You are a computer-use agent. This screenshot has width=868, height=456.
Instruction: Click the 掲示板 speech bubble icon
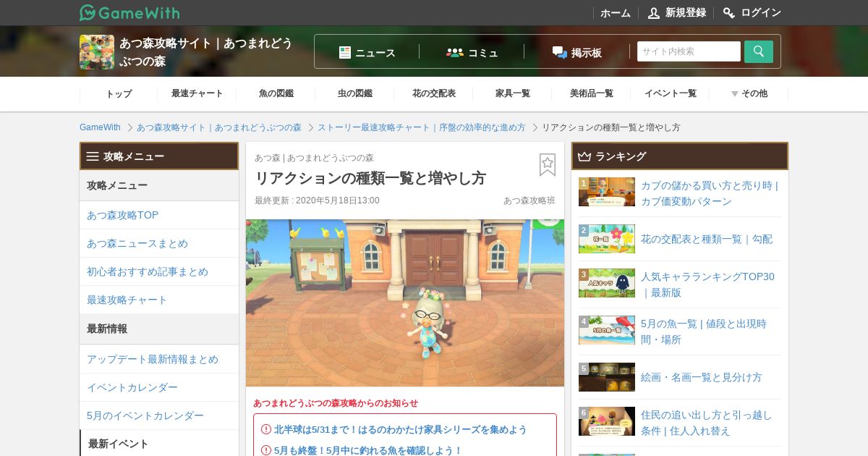[560, 52]
